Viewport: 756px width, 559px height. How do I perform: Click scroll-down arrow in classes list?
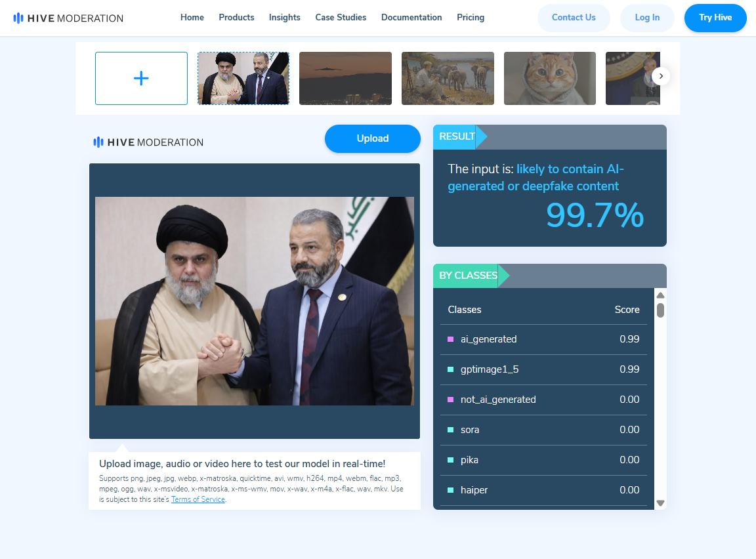point(661,503)
